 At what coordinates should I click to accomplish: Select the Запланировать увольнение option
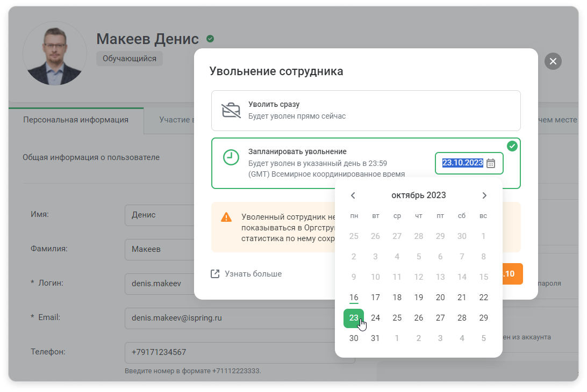pyautogui.click(x=366, y=163)
